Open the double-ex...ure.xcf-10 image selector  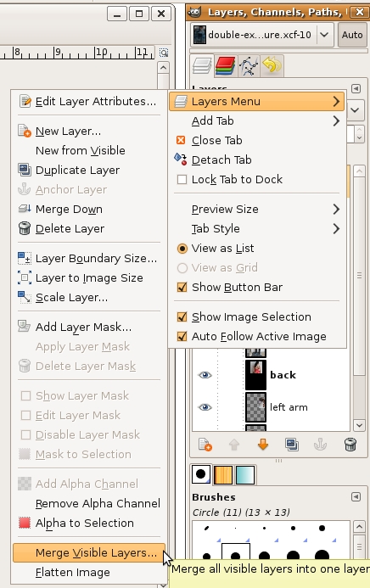tap(261, 35)
